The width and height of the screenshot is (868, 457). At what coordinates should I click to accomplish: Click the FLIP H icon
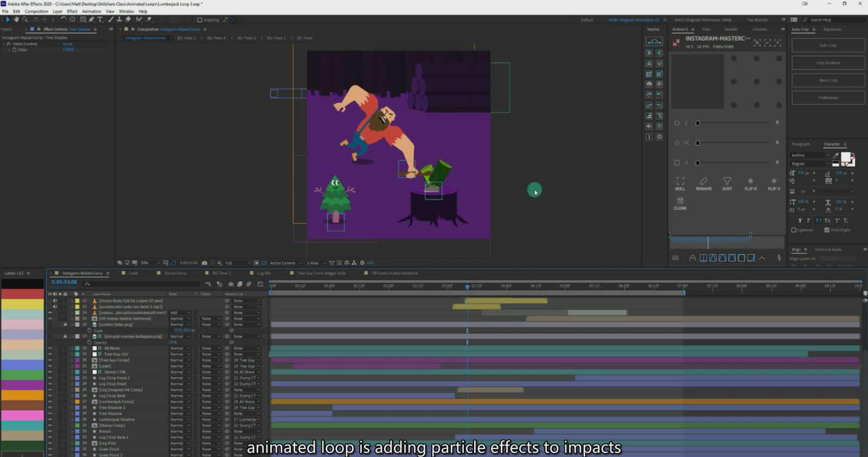point(750,181)
